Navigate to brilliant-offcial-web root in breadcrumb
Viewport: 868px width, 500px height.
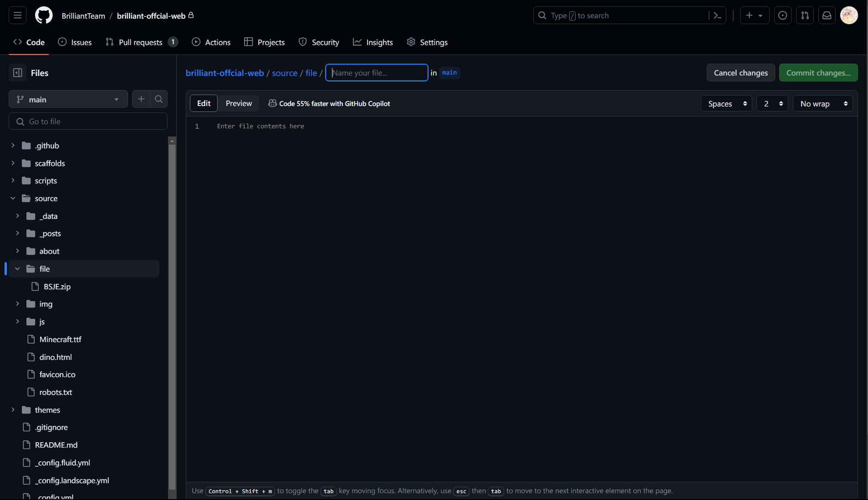tap(225, 73)
